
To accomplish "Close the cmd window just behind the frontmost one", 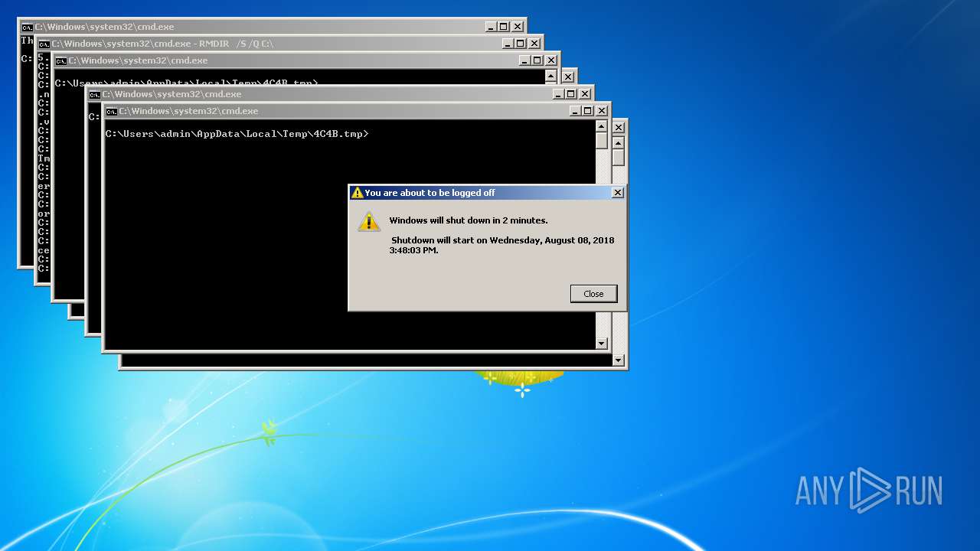I will point(585,94).
